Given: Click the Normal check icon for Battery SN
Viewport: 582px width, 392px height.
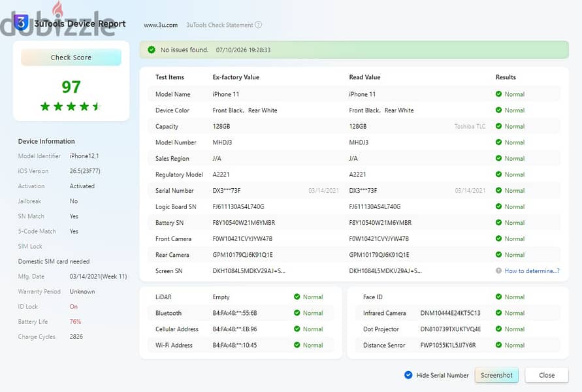Looking at the screenshot, I should 498,222.
